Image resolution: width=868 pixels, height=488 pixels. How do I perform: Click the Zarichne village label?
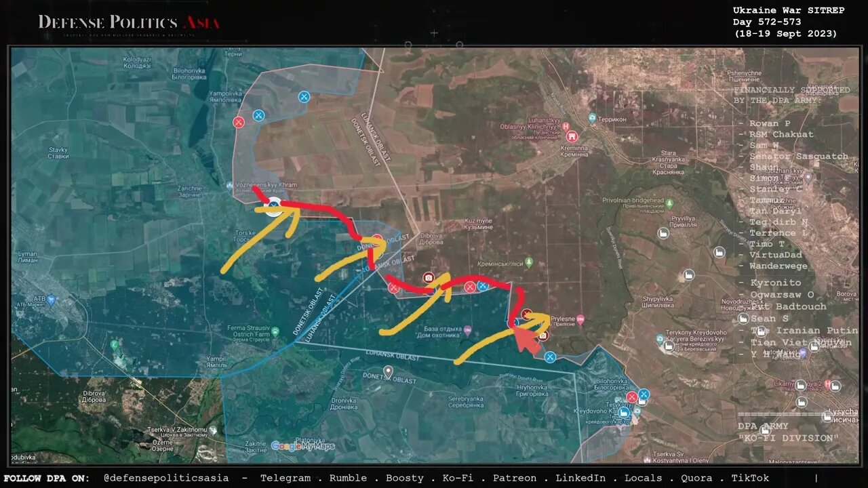[x=189, y=191]
